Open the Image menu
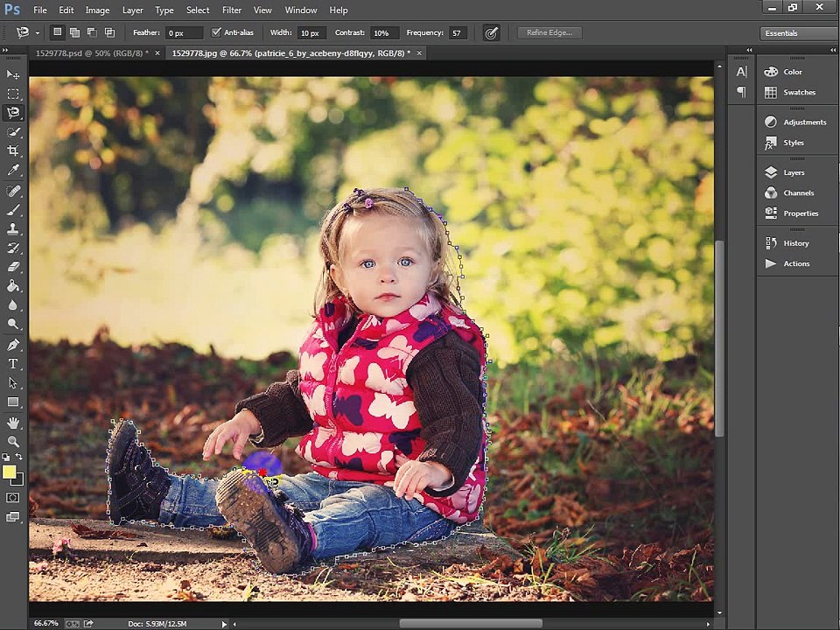This screenshot has height=630, width=840. click(97, 10)
